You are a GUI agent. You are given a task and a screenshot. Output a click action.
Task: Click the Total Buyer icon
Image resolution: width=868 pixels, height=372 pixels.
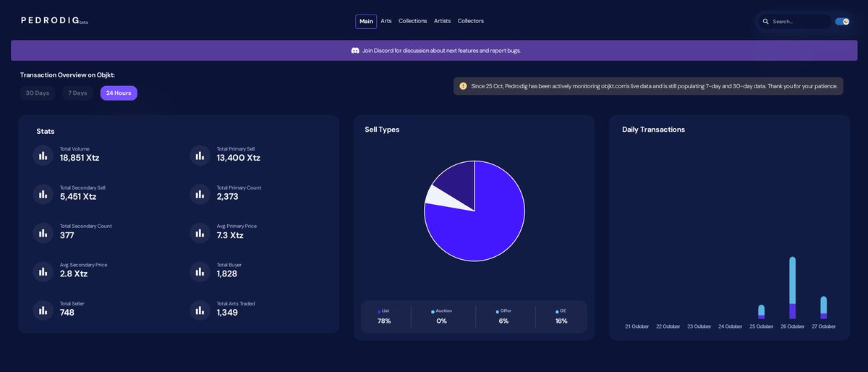pyautogui.click(x=200, y=271)
